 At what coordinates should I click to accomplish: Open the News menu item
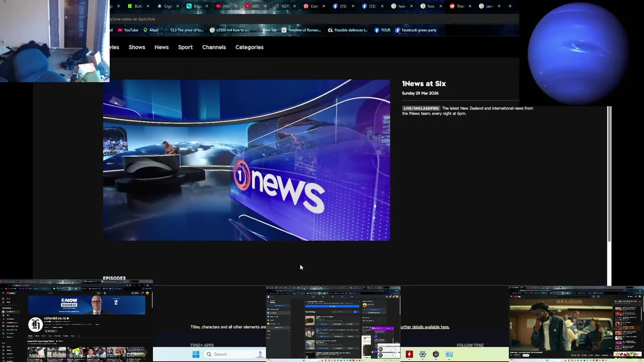pyautogui.click(x=162, y=47)
